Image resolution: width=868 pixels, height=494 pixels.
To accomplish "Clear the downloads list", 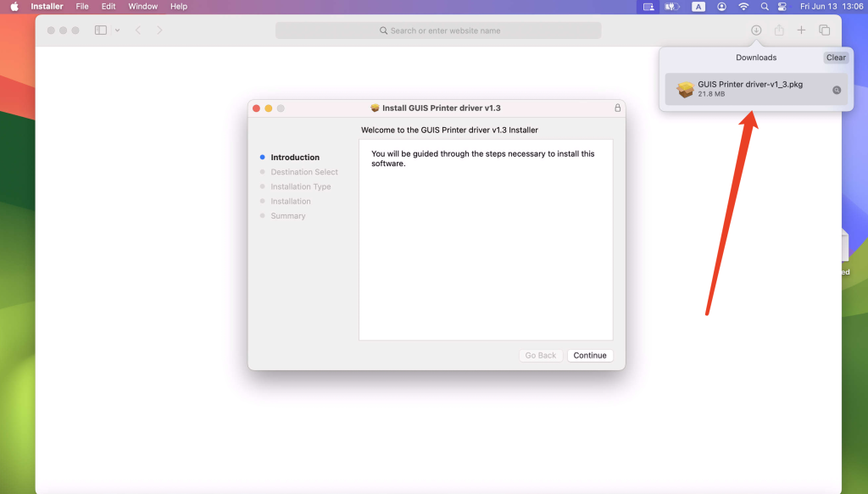I will [836, 58].
